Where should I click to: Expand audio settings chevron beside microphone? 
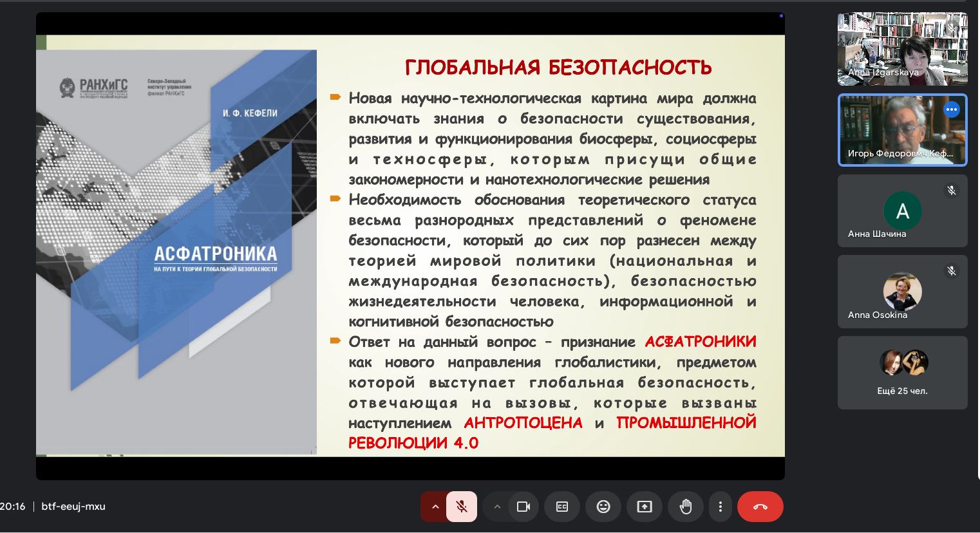[435, 507]
